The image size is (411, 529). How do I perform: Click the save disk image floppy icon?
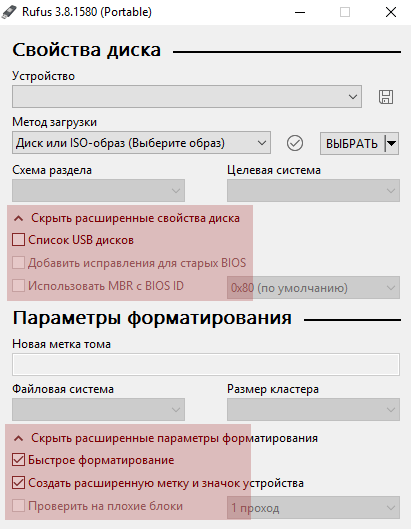tap(386, 97)
